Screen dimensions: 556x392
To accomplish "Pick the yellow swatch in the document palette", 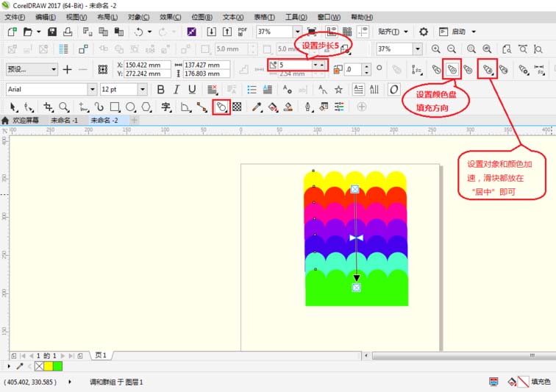I will click(49, 366).
